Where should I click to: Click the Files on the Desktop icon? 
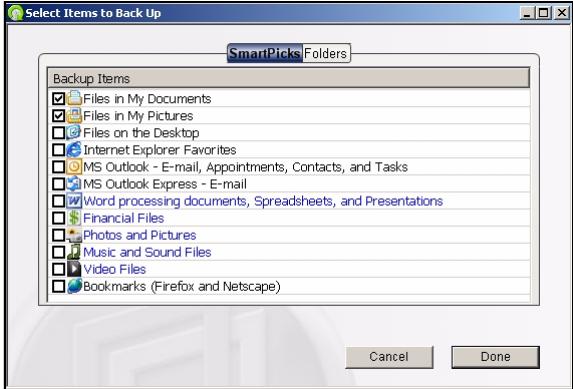point(74,132)
